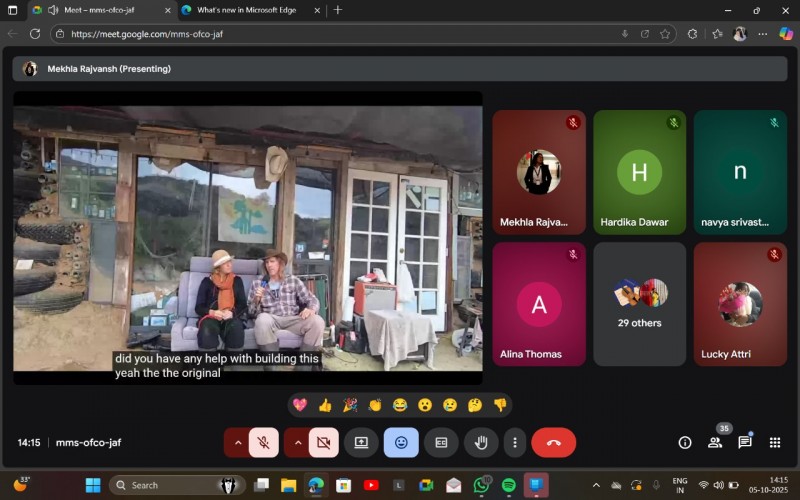Open more options three-dot menu
This screenshot has height=500, width=800.
[514, 442]
